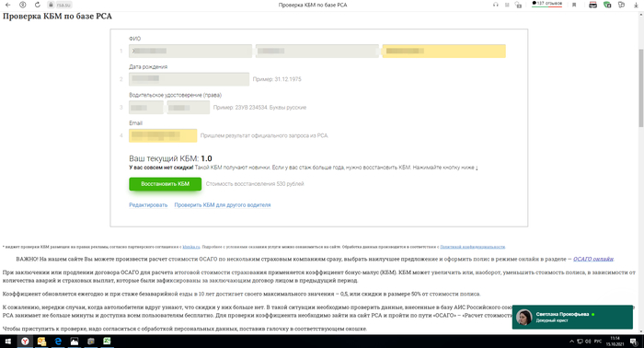Open the Редактировать link
Image resolution: width=644 pixels, height=348 pixels.
(148, 205)
